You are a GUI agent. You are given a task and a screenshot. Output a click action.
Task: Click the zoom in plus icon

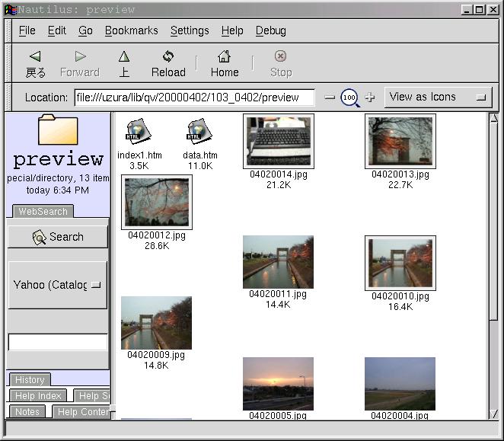pos(370,97)
